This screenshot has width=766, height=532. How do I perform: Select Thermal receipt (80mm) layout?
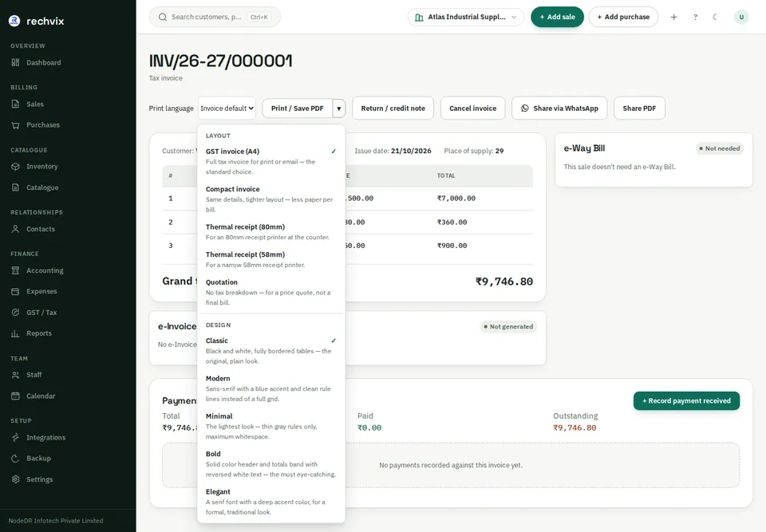[271, 231]
